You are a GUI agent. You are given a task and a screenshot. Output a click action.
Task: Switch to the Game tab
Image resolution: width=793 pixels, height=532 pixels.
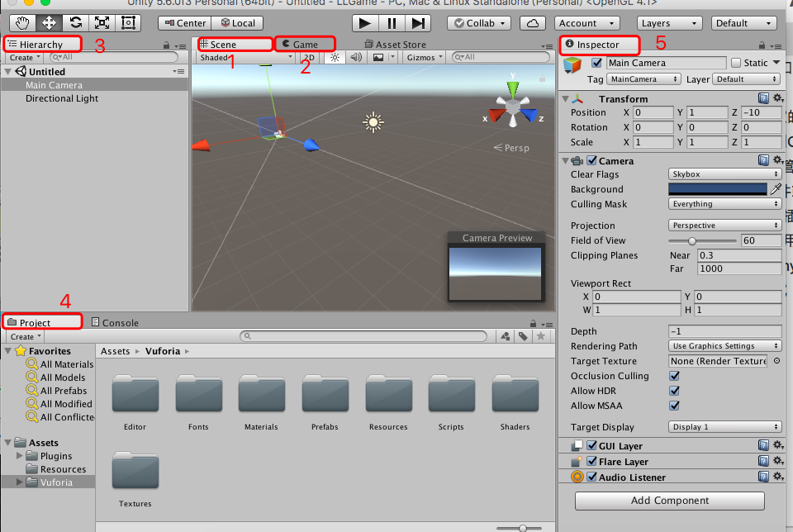click(x=305, y=44)
